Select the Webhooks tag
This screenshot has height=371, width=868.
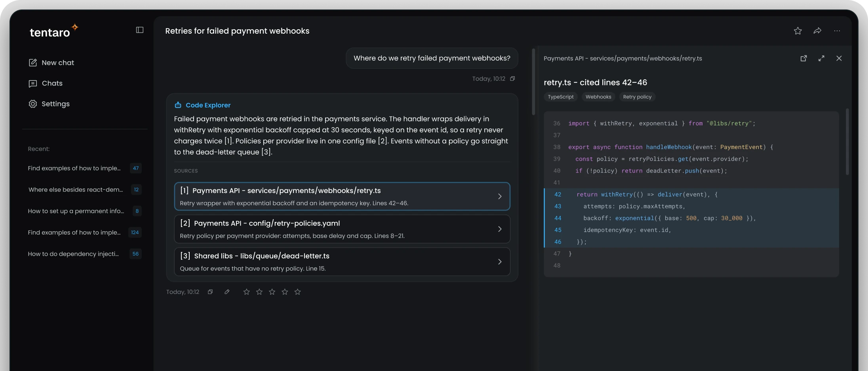pyautogui.click(x=598, y=97)
